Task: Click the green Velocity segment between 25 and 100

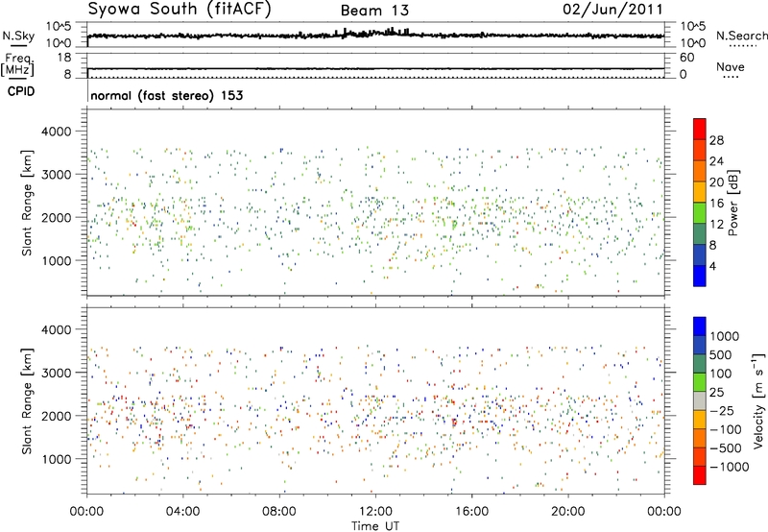Action: click(700, 382)
